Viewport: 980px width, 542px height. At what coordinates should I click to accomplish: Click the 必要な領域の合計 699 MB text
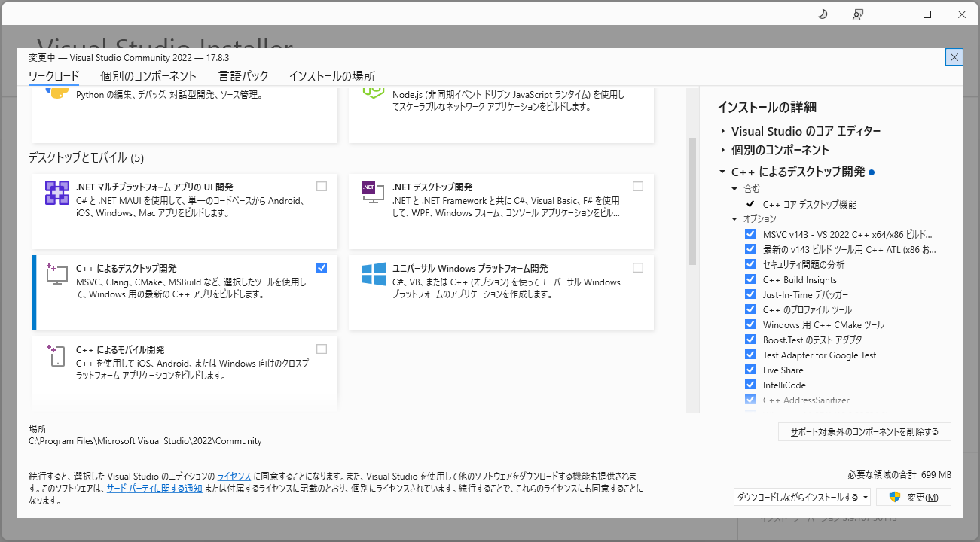click(x=899, y=475)
